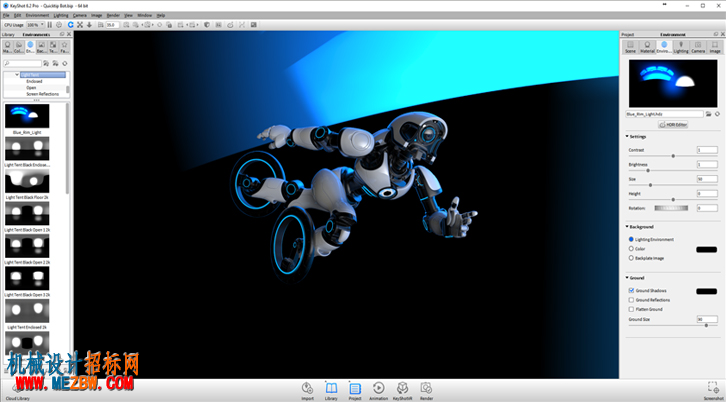Click the last icon on the top toolbar
This screenshot has height=402, width=726.
tap(254, 25)
